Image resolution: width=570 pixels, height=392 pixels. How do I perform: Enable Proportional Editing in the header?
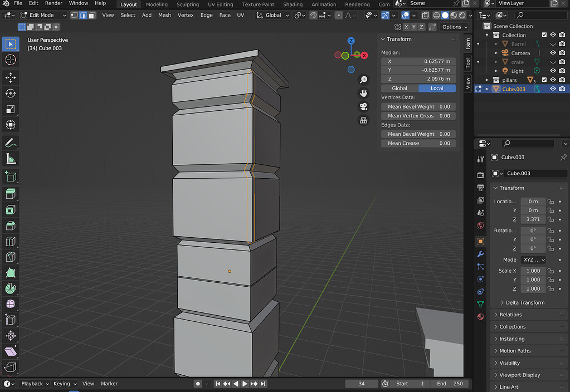pos(339,16)
